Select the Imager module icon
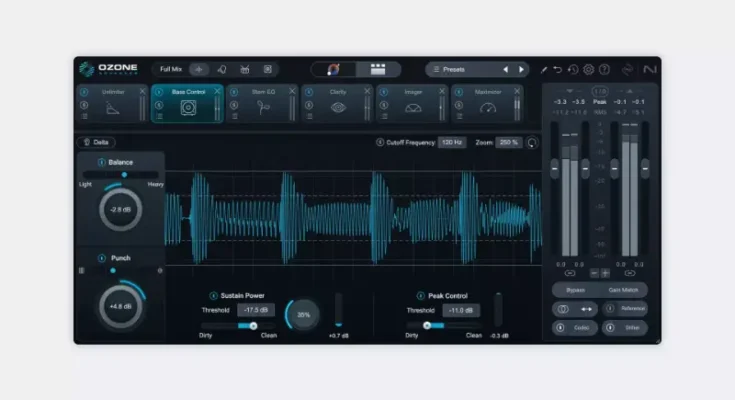735x400 pixels. click(x=413, y=107)
